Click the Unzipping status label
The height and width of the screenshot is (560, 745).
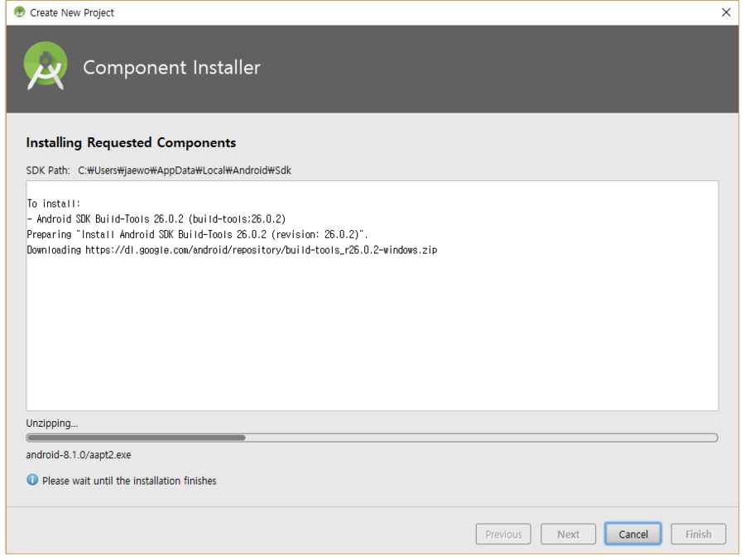52,423
